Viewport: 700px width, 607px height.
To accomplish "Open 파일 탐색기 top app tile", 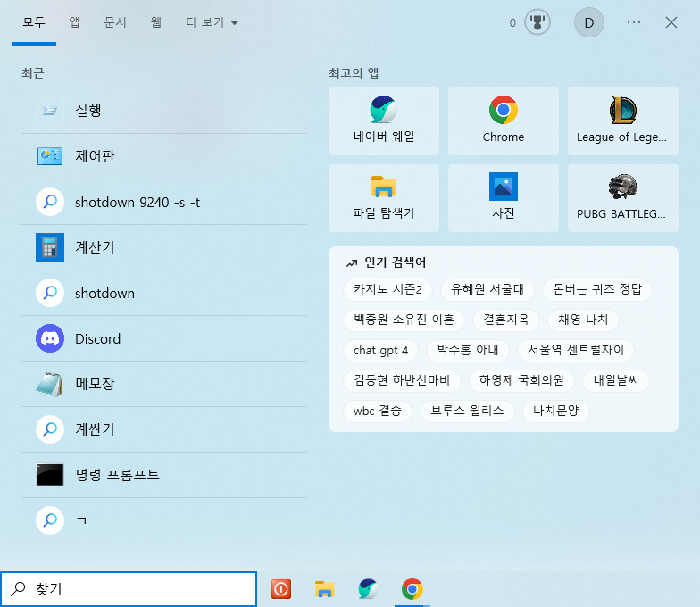I will point(384,198).
